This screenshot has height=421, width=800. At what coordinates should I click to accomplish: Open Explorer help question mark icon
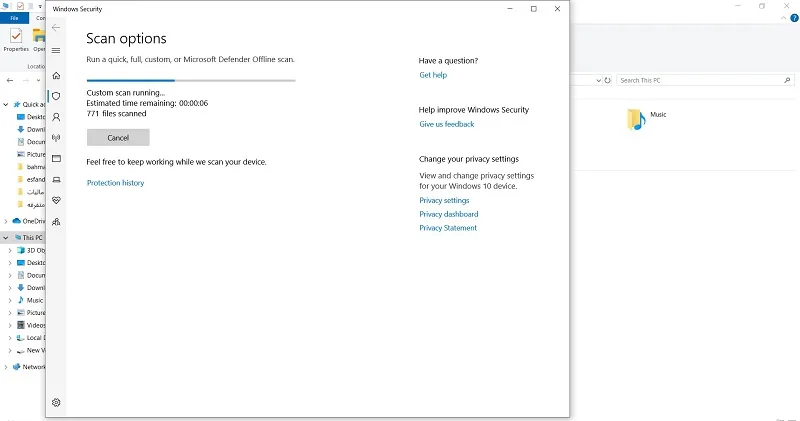tap(794, 18)
